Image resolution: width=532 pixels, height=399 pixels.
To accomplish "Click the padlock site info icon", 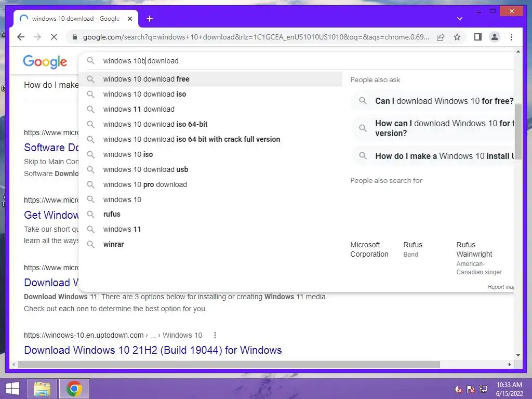I will [75, 37].
